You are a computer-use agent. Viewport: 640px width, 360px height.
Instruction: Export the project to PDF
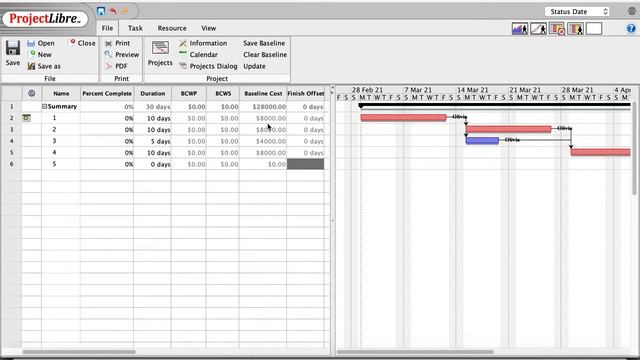point(116,66)
